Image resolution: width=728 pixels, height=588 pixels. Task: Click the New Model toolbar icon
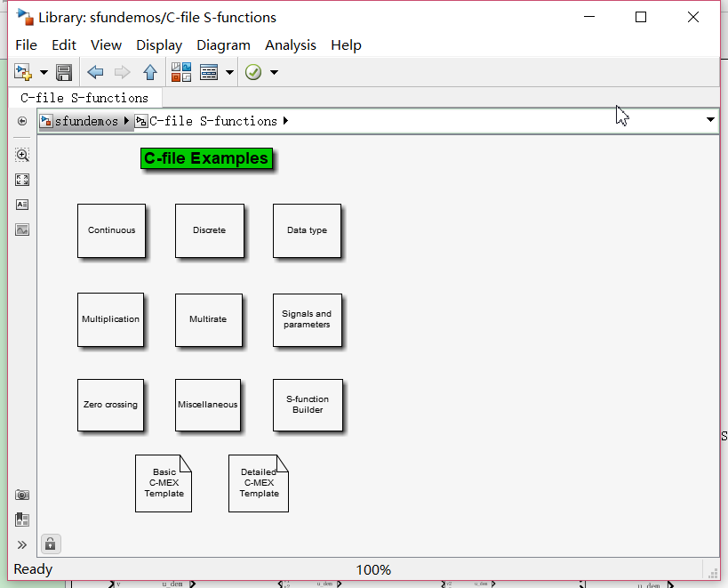pyautogui.click(x=23, y=72)
